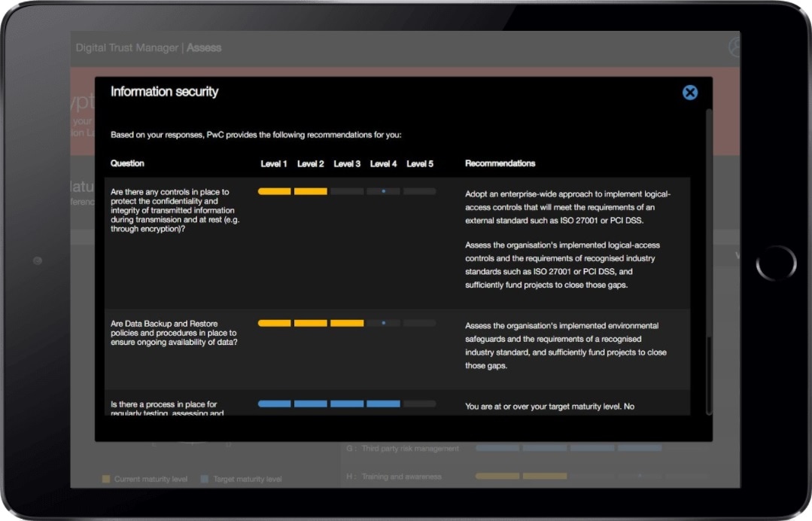This screenshot has width=812, height=521.
Task: Expand the chevron at the right edge behind dialog
Action: pos(735,256)
